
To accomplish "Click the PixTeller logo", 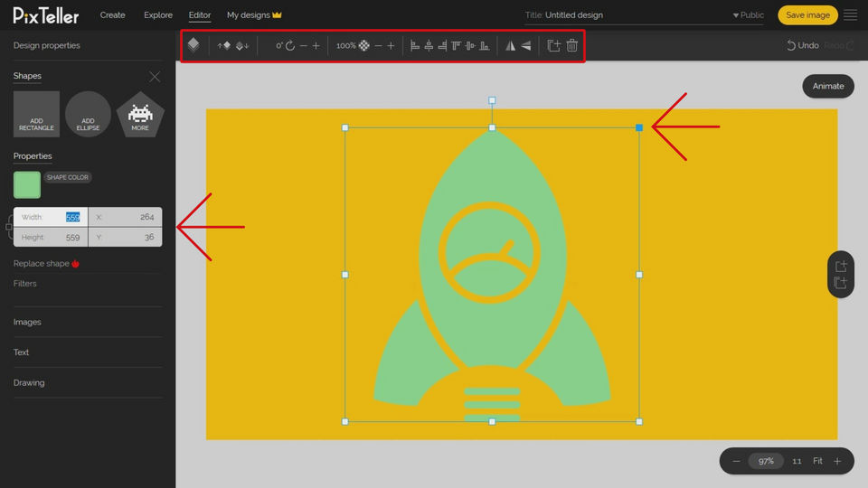I will [x=46, y=15].
